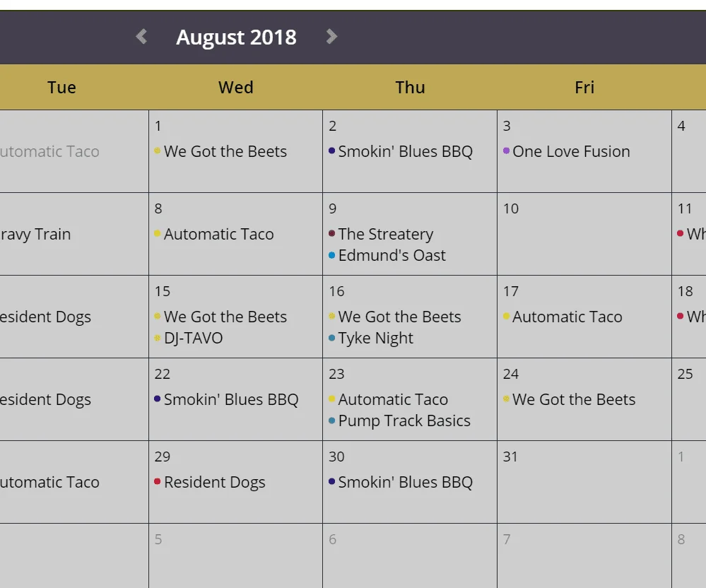The width and height of the screenshot is (706, 588).
Task: Click the August 2018 month title
Action: tap(236, 37)
